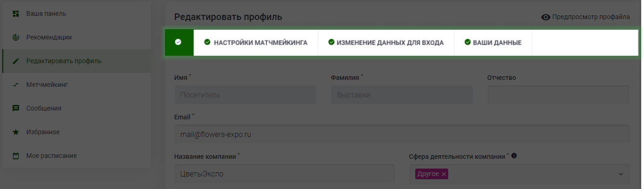Click the eye icon for Предпросмотр профайла
The width and height of the screenshot is (644, 189).
click(546, 17)
